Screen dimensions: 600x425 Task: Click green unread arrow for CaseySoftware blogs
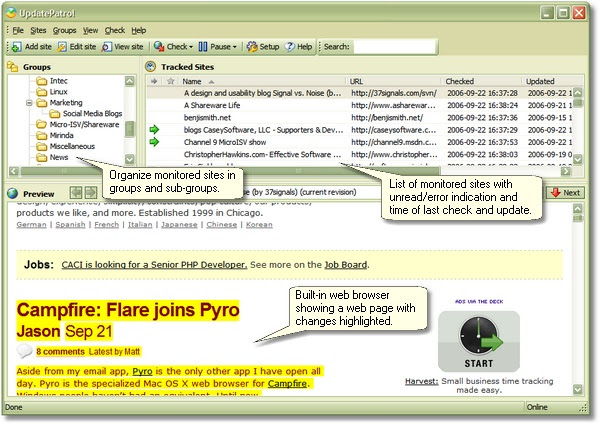coord(154,130)
